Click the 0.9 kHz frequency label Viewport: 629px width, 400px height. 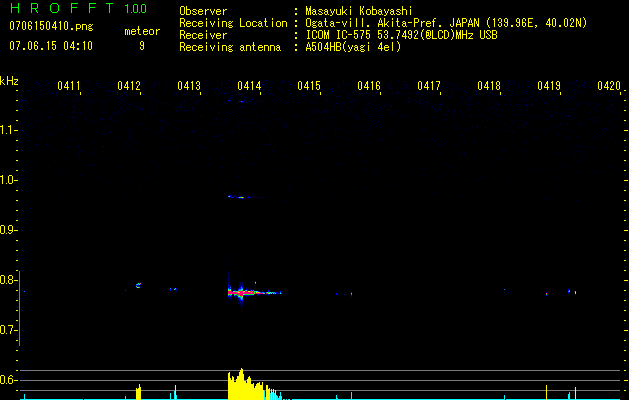click(8, 230)
